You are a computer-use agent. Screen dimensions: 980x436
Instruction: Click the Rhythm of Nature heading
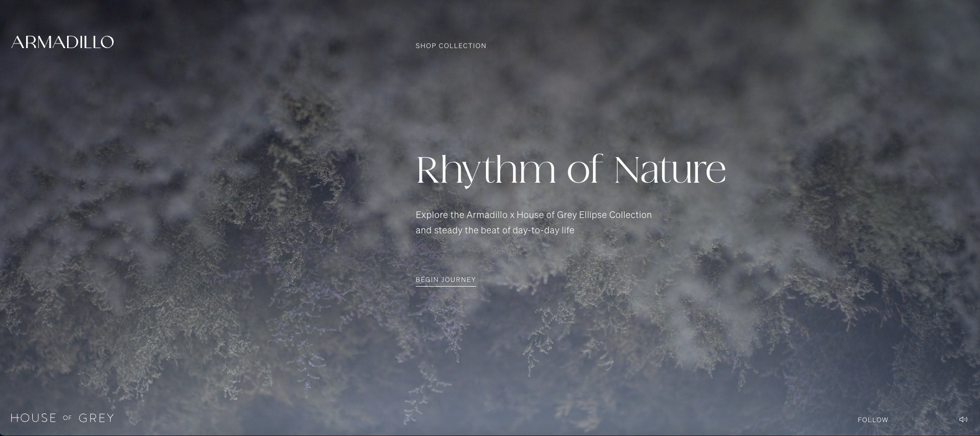[x=570, y=170]
